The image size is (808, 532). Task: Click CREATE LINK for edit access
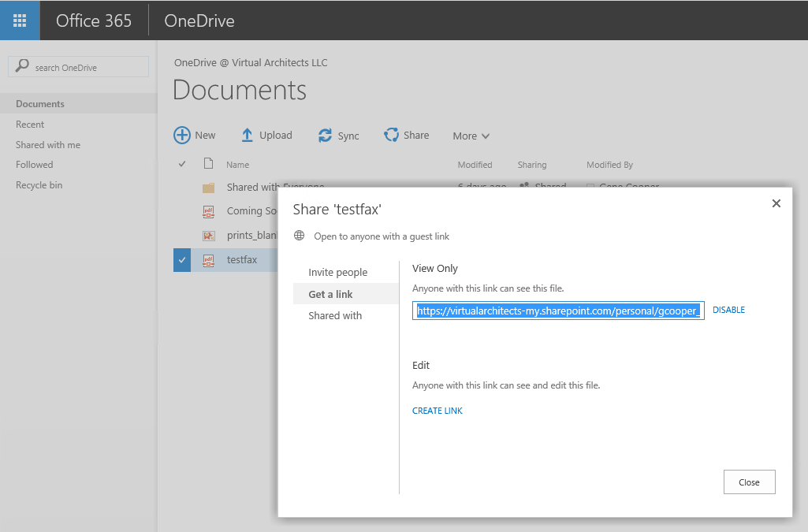438,411
